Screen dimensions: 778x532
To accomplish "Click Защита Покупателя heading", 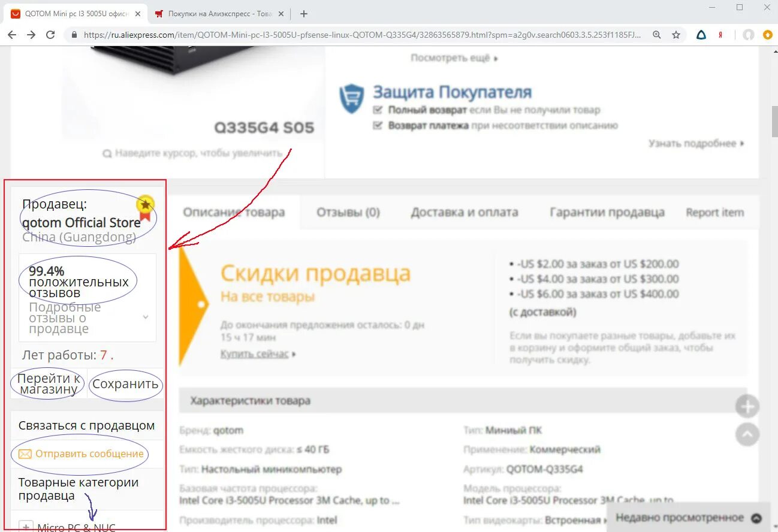I will [452, 92].
